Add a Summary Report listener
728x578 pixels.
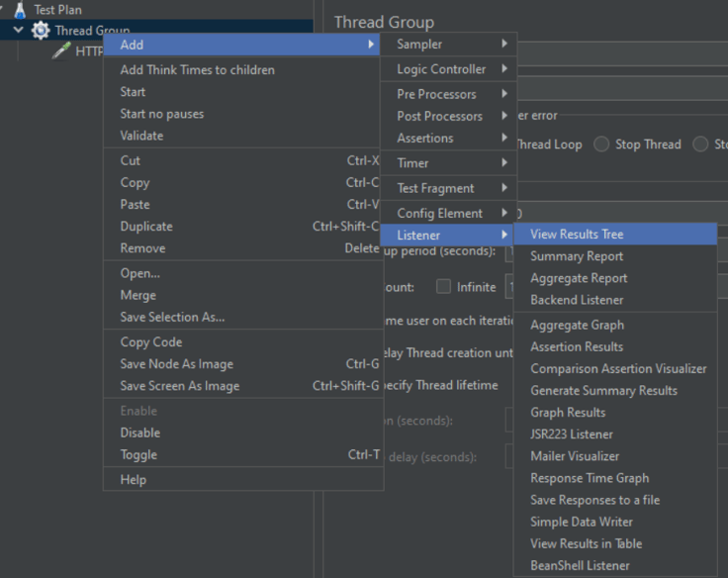[x=577, y=256]
